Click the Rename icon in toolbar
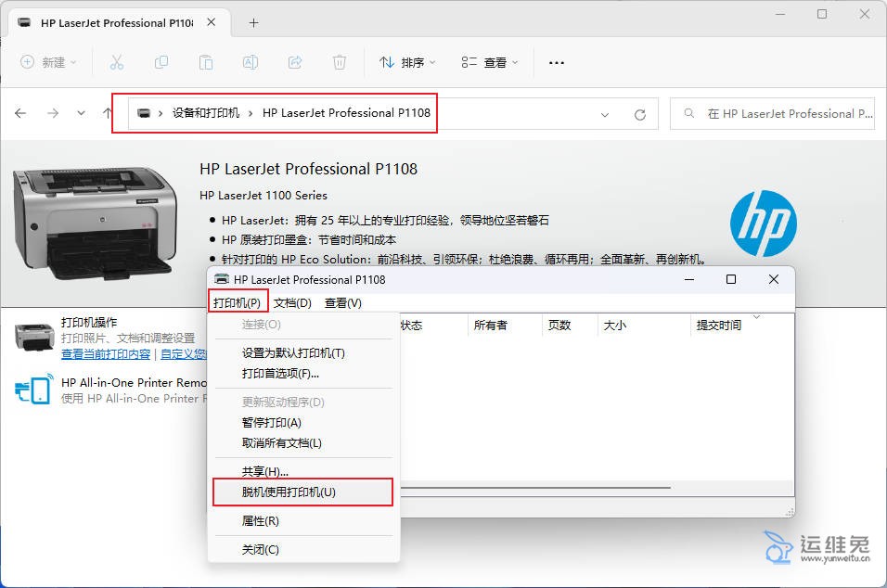 (250, 62)
